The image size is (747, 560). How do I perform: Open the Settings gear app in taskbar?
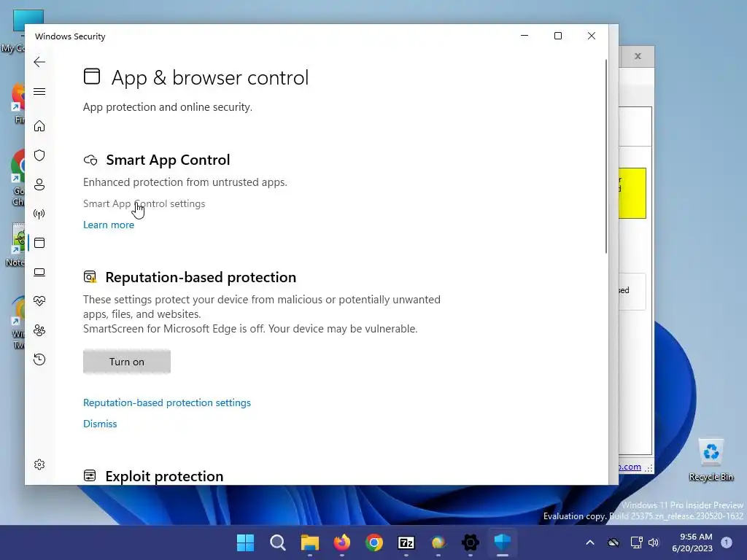(x=471, y=542)
